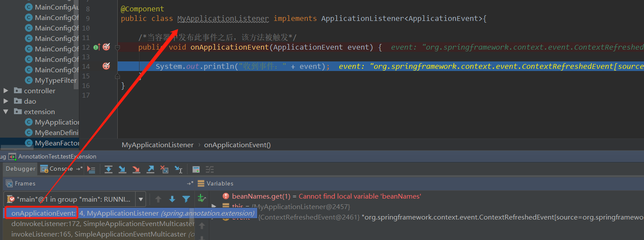Click the red error icon beside beanNames.get(1)
This screenshot has height=240, width=644.
(226, 196)
